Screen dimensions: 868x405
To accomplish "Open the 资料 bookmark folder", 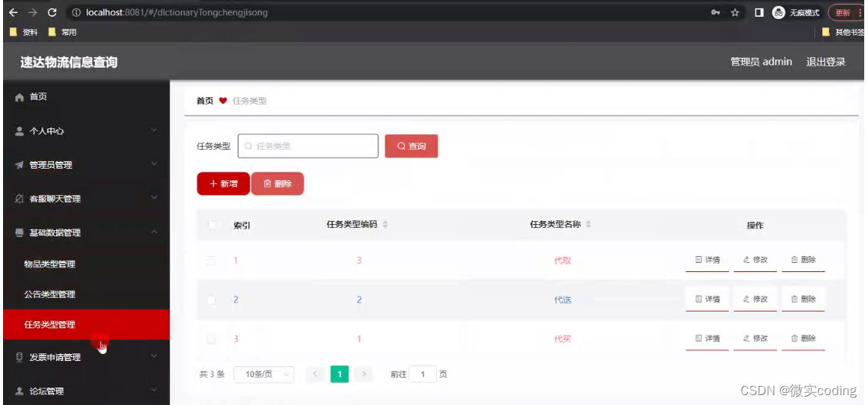I will tap(24, 32).
